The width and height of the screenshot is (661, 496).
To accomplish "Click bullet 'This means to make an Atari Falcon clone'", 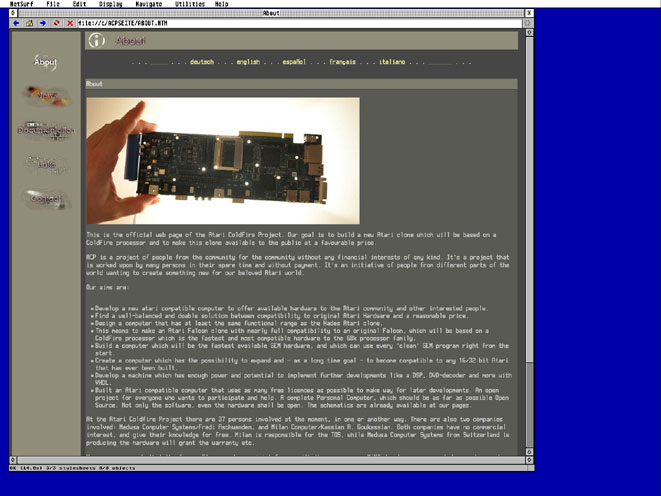I will tap(292, 335).
